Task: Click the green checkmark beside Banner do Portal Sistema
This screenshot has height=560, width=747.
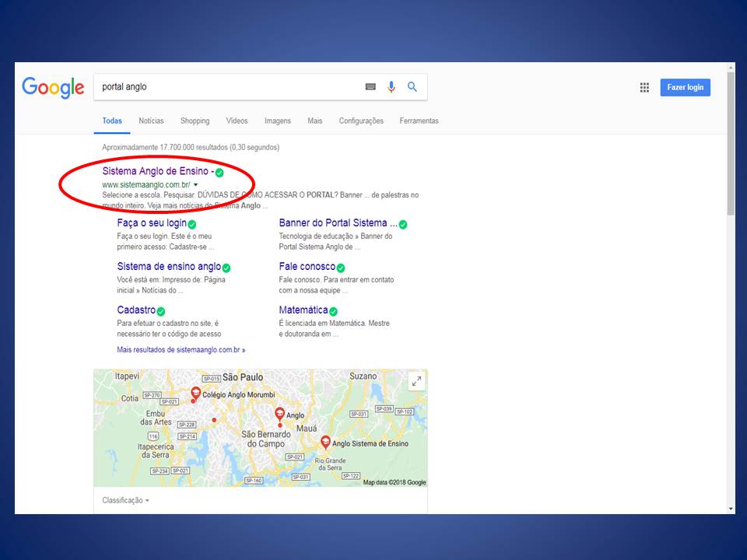Action: click(x=403, y=224)
